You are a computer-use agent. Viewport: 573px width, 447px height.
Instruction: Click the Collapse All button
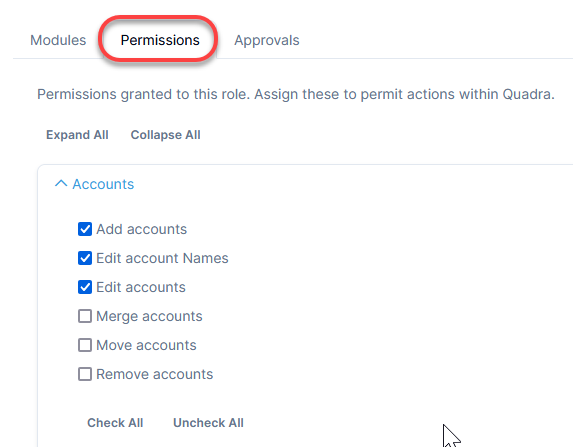pyautogui.click(x=166, y=135)
